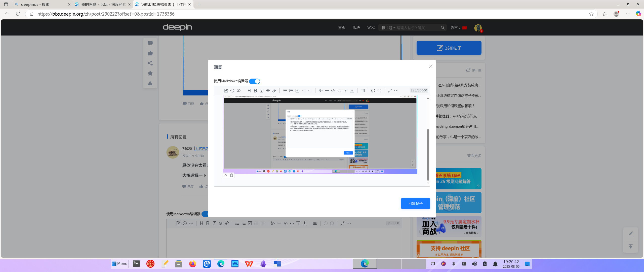Click the thumbs-up icon in post sidebar
644x272 pixels.
(x=150, y=53)
